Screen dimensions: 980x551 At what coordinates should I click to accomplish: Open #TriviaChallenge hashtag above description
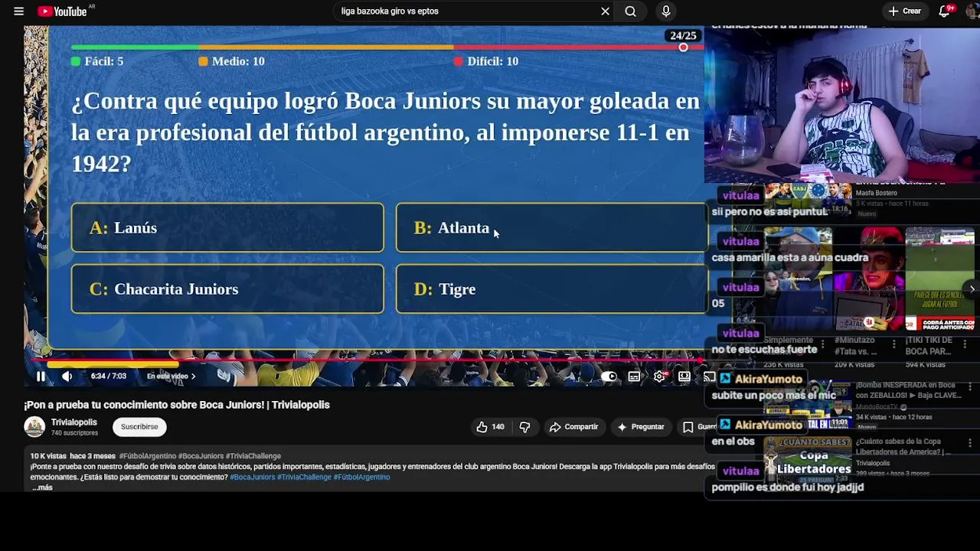click(253, 456)
